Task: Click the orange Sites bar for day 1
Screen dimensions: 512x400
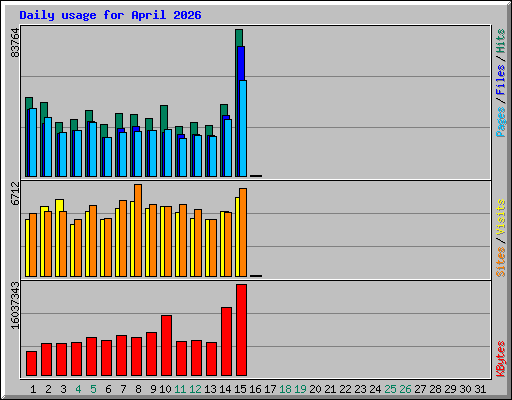Action: 33,245
